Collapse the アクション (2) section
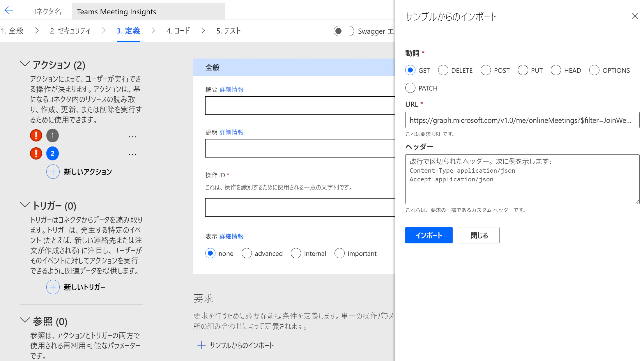 pos(25,64)
